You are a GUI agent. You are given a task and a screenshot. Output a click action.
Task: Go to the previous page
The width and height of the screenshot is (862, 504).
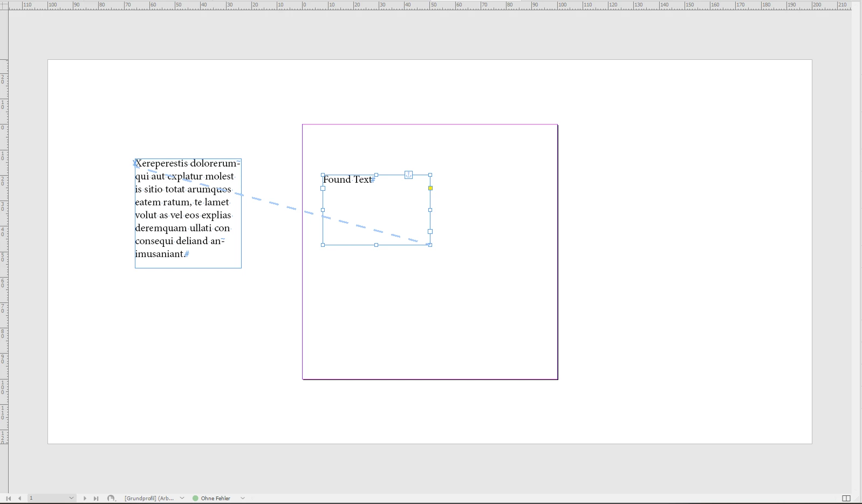(19, 499)
